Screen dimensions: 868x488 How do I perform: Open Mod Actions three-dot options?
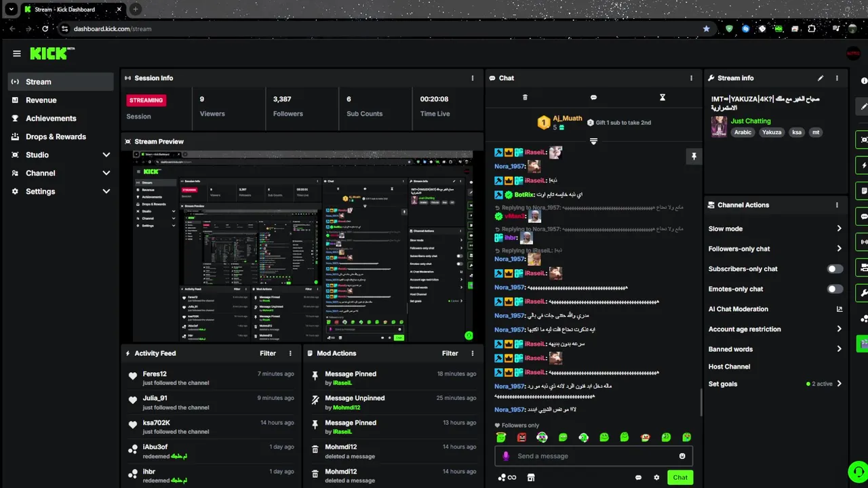(x=473, y=353)
